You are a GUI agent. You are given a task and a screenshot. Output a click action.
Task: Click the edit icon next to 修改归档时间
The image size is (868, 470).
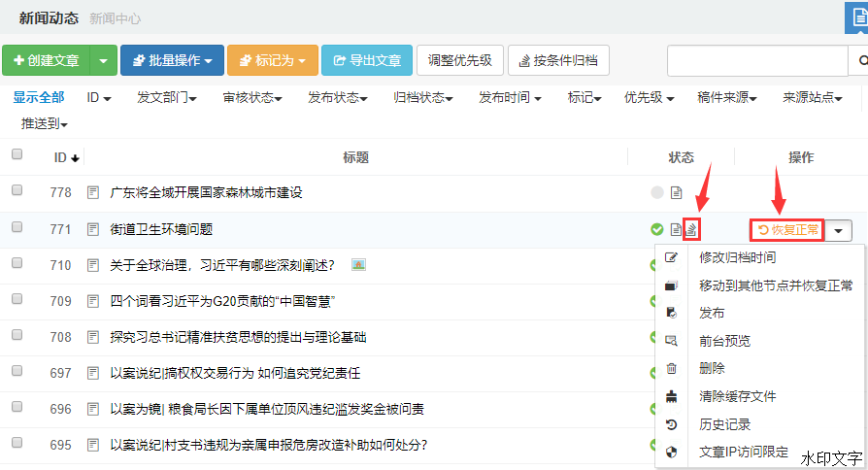(x=671, y=257)
